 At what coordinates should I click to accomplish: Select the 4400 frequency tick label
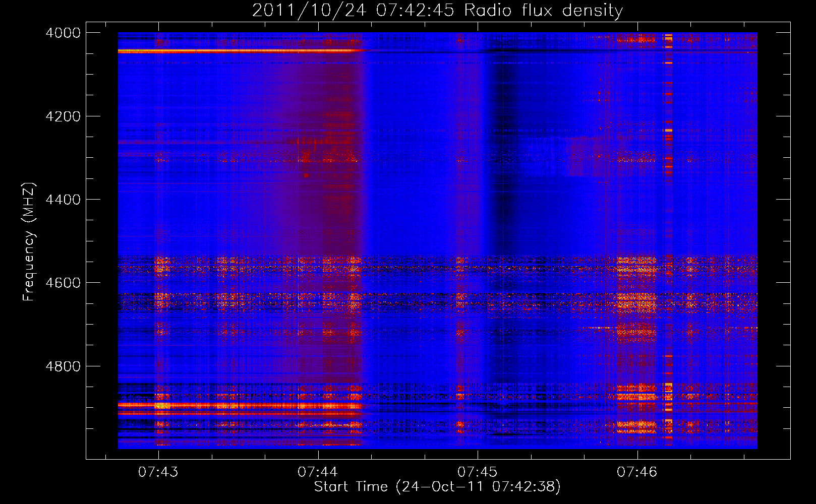pyautogui.click(x=63, y=200)
